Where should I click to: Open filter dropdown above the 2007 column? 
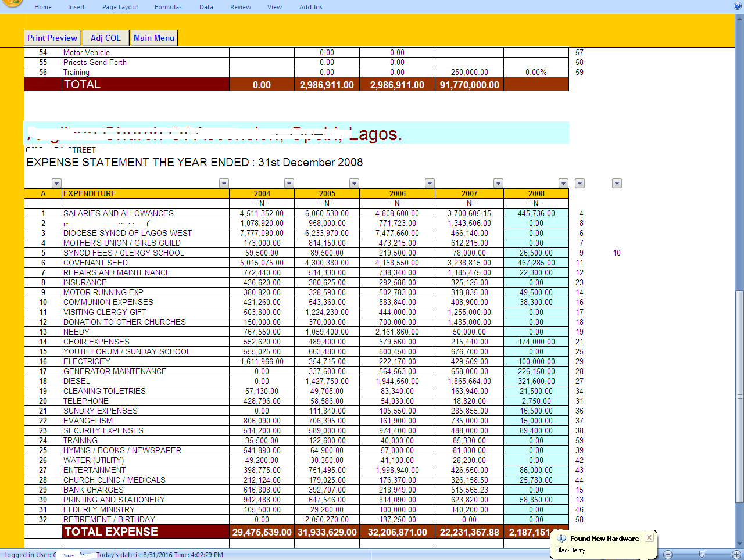point(498,184)
